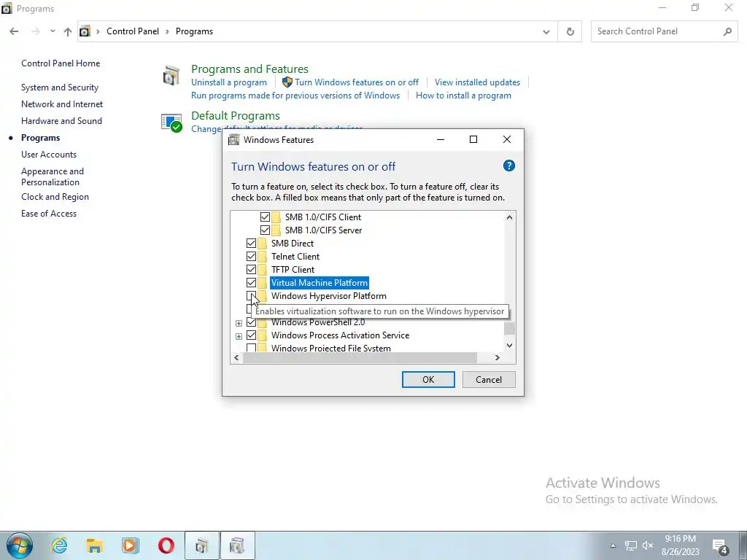747x560 pixels.
Task: Show hidden tray icons arrow
Action: pos(613,545)
